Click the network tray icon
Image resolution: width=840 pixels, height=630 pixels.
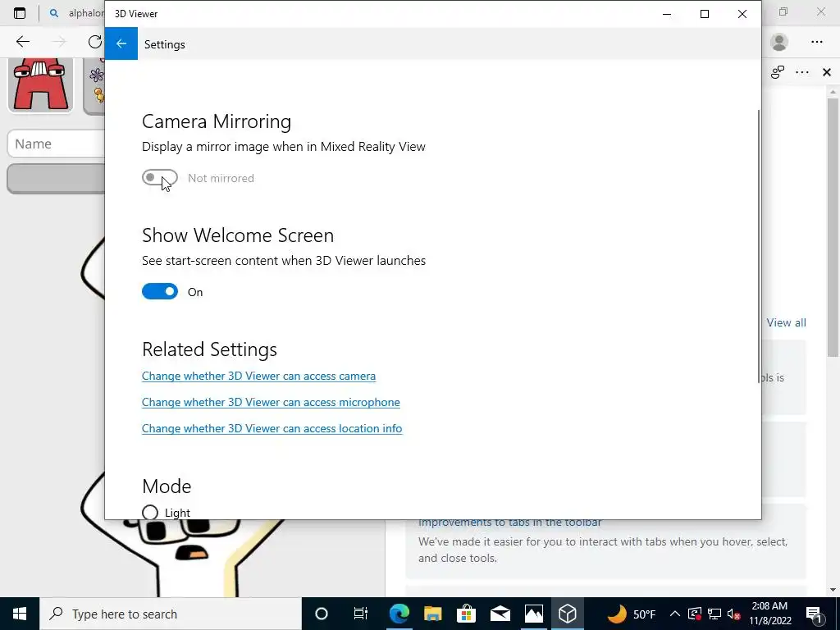pos(714,614)
